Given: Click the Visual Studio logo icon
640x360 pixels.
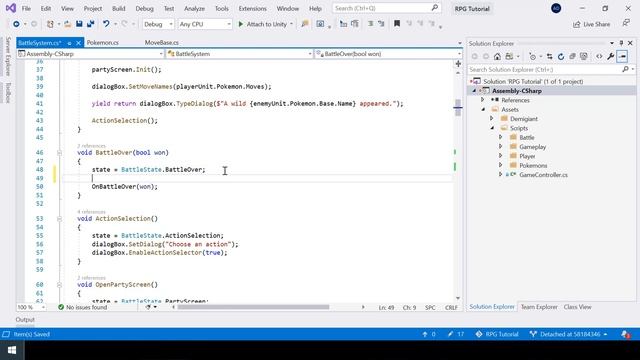Looking at the screenshot, I should point(11,8).
